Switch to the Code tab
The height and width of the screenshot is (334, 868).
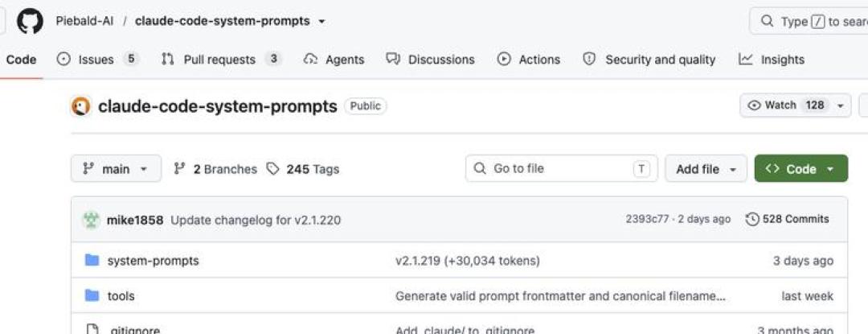point(21,60)
